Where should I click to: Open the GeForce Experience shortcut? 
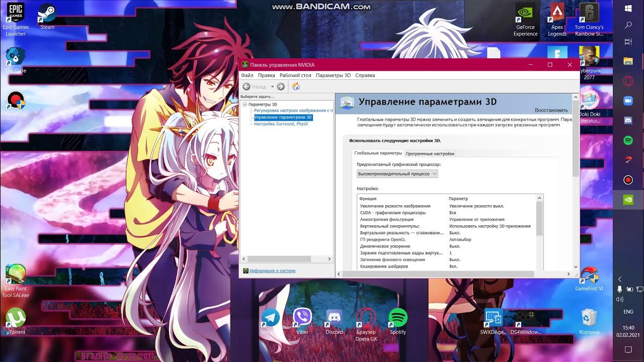tap(525, 20)
